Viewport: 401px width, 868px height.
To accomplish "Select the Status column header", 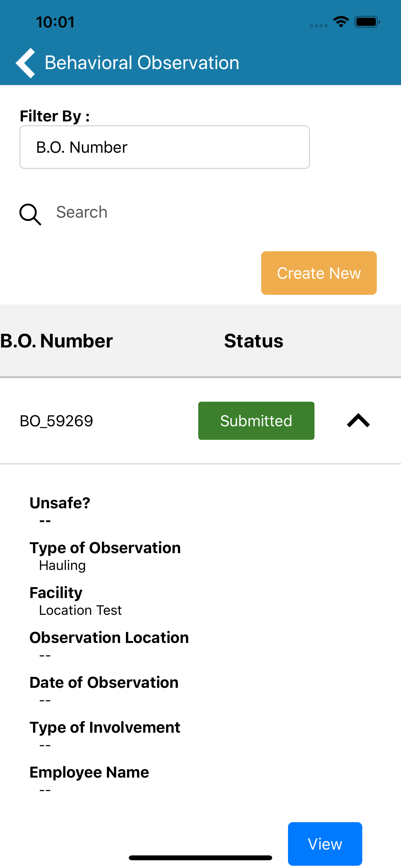I will point(253,341).
